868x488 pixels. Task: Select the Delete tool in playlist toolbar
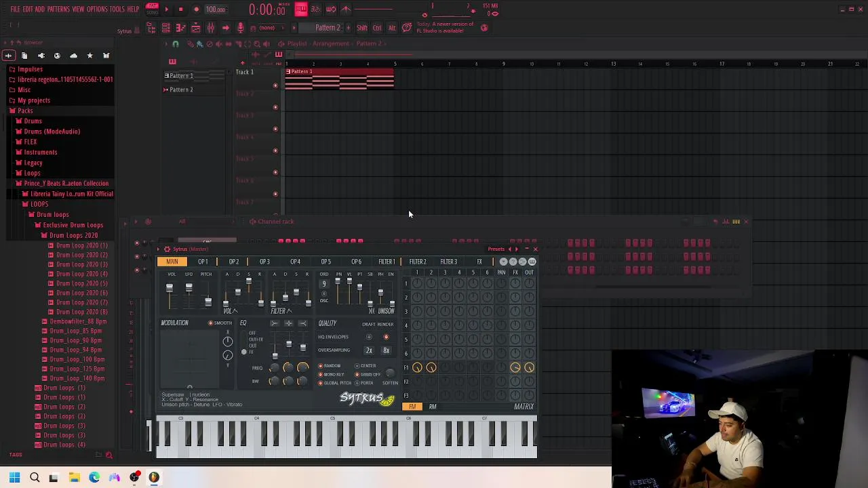[x=209, y=44]
